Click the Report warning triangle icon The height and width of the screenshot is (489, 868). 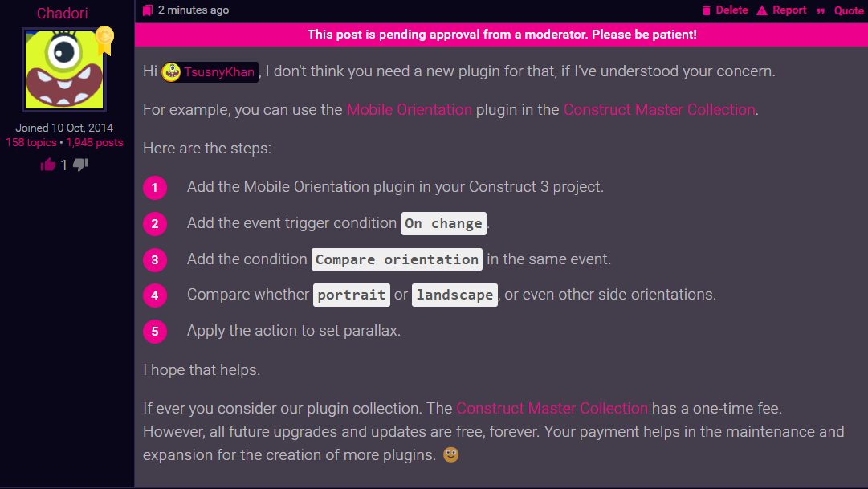tap(762, 10)
